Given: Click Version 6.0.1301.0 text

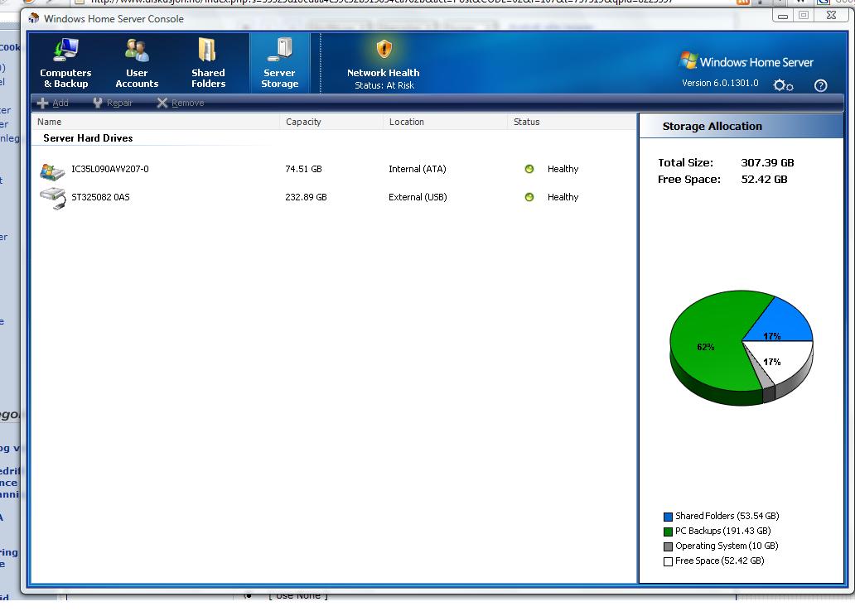Looking at the screenshot, I should click(720, 83).
